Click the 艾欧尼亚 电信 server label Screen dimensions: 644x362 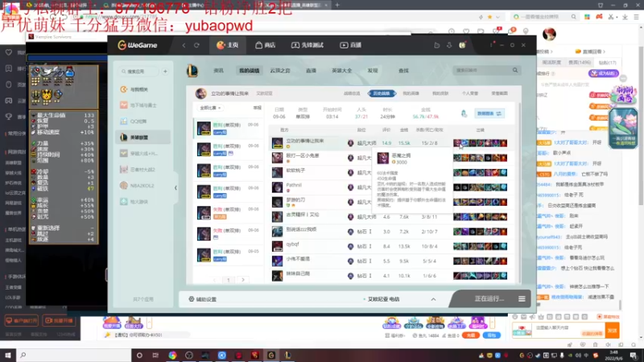point(383,299)
